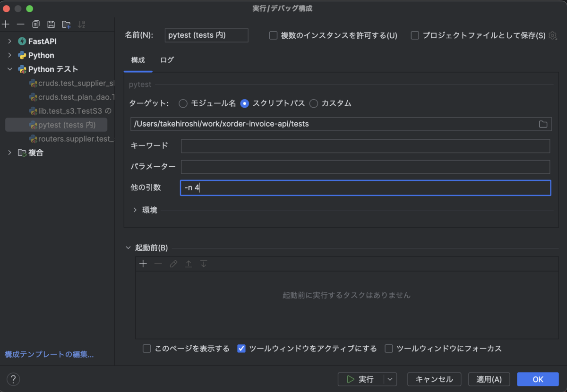Create a new configuration folder
The width and height of the screenshot is (567, 392).
point(66,24)
